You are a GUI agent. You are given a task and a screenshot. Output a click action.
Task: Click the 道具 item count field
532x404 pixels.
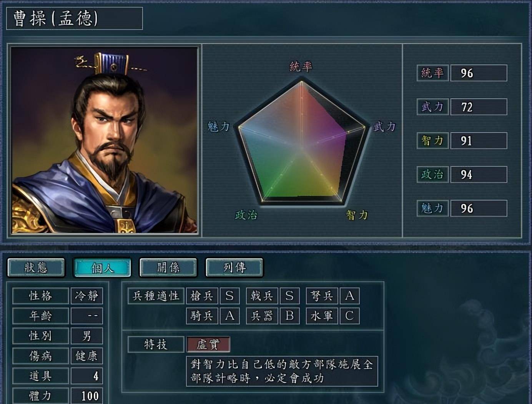[86, 376]
